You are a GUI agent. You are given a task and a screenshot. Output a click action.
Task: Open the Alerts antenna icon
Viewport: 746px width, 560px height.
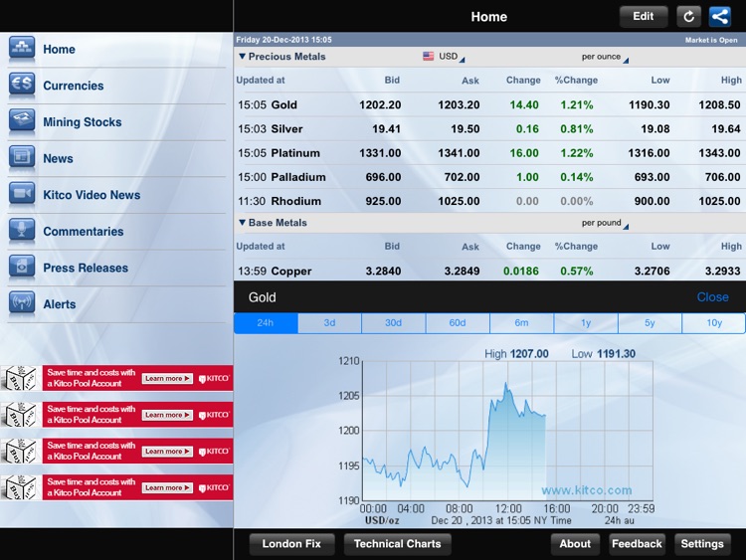22,303
